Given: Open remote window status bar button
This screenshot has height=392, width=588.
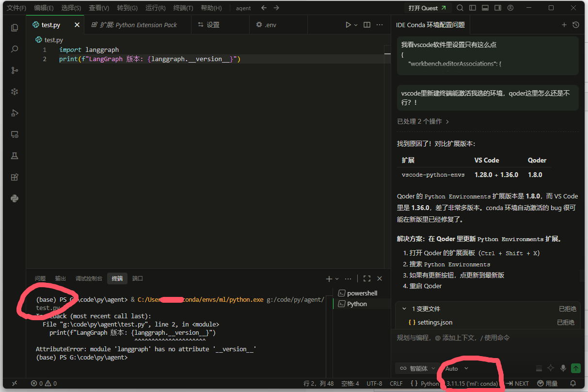Looking at the screenshot, I should click(x=14, y=383).
